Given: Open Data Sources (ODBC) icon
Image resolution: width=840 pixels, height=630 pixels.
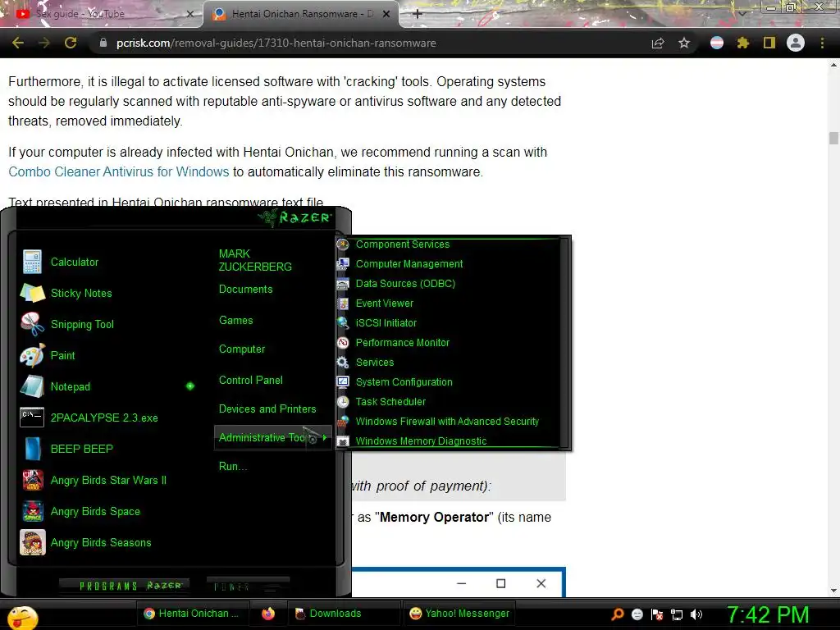Looking at the screenshot, I should click(x=343, y=284).
